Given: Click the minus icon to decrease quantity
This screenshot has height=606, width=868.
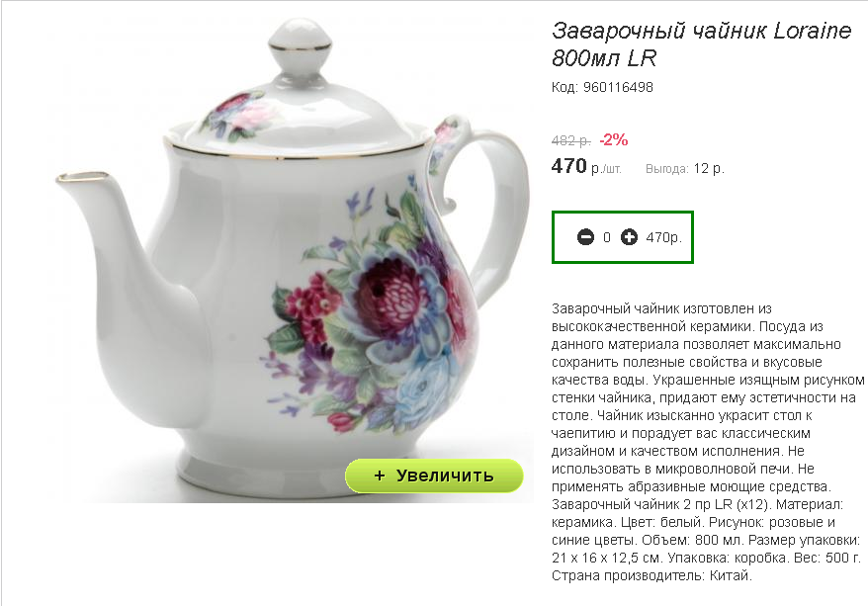Looking at the screenshot, I should (x=585, y=237).
